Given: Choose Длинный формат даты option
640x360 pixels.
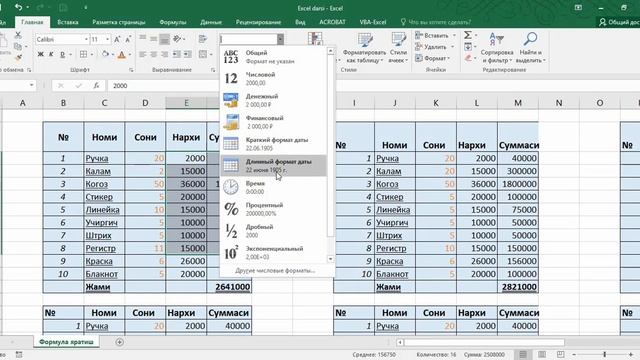Looking at the screenshot, I should click(x=273, y=165).
